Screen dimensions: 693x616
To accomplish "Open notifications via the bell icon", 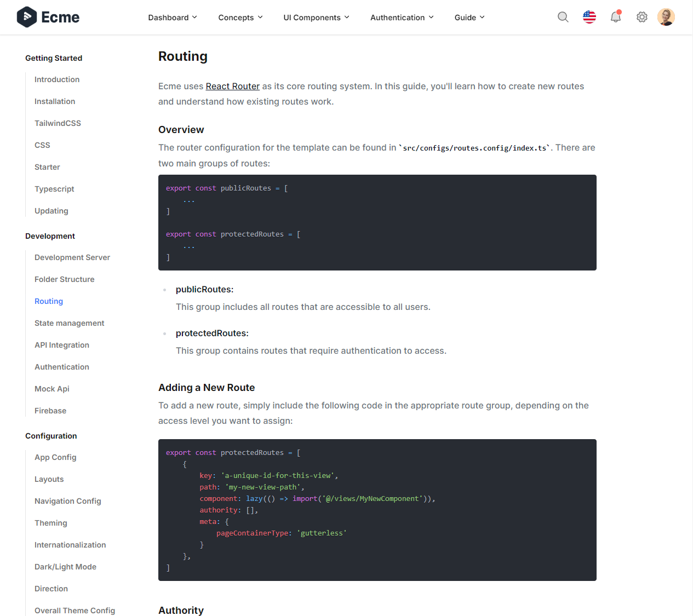I will (x=615, y=17).
